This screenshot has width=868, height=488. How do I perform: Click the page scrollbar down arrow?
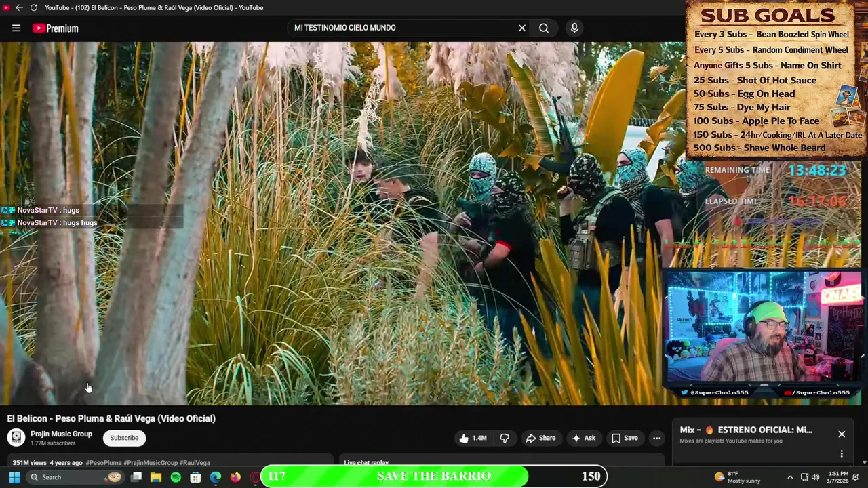[x=865, y=462]
